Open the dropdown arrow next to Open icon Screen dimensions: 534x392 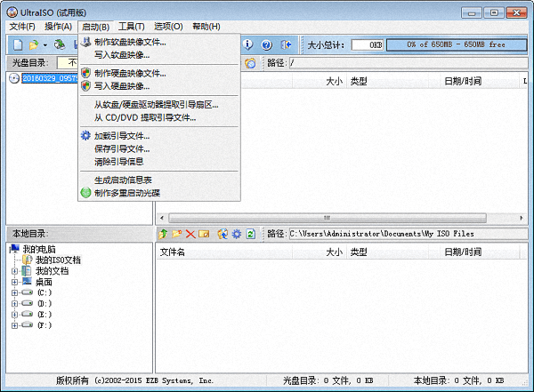[x=45, y=45]
